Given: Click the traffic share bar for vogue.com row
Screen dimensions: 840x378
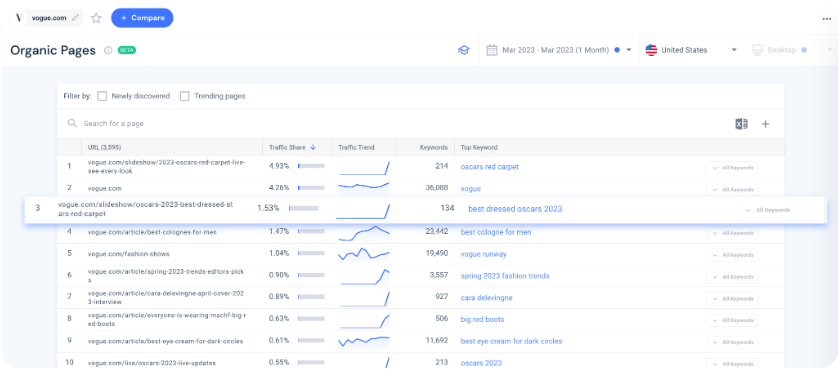Looking at the screenshot, I should [x=311, y=188].
